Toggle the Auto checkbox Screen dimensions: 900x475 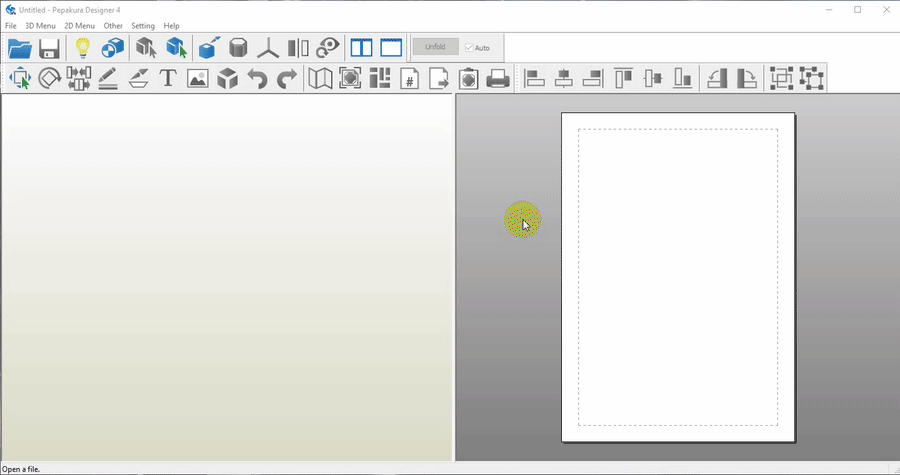click(x=469, y=48)
